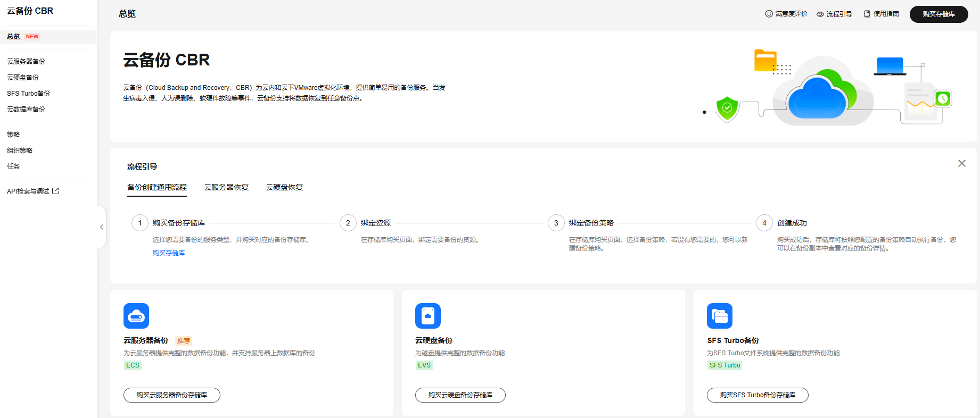Click the SFS Turbo备份 folder icon

coord(720,316)
